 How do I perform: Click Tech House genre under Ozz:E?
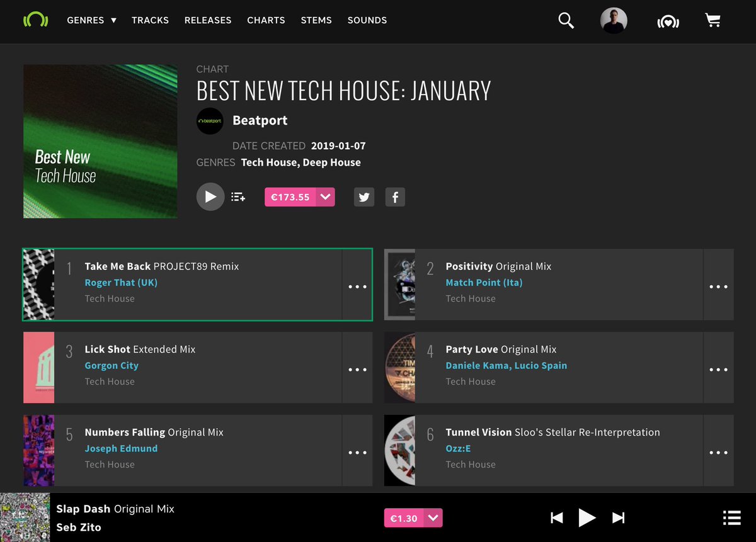click(x=471, y=465)
